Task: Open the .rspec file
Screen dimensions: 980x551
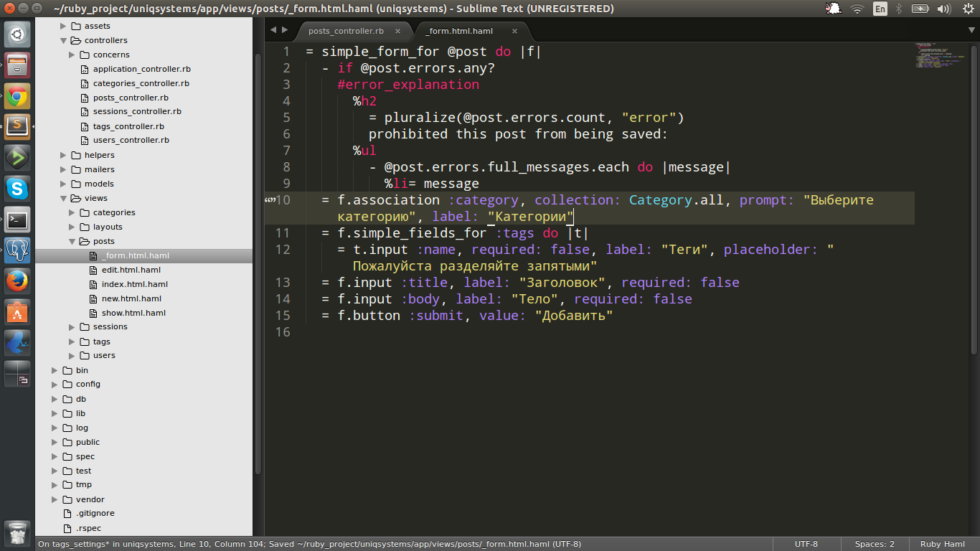Action: coord(89,528)
